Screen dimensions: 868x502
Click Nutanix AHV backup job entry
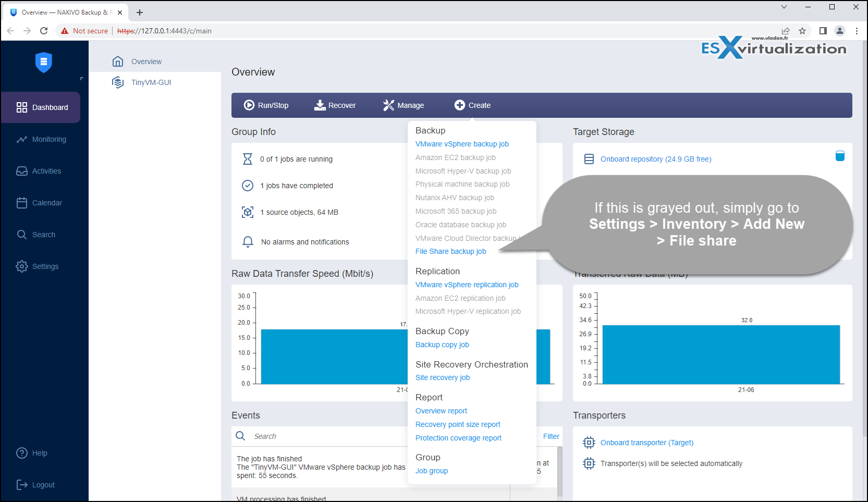tap(455, 198)
